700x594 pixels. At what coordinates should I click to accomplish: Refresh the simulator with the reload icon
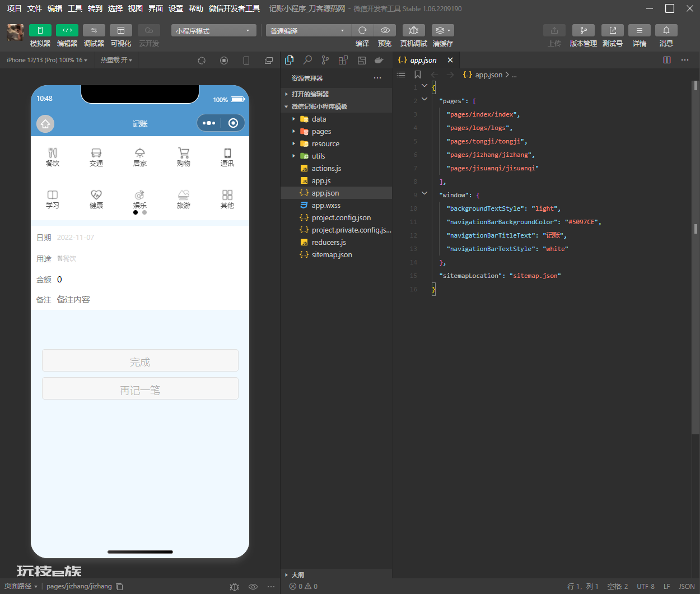(202, 61)
